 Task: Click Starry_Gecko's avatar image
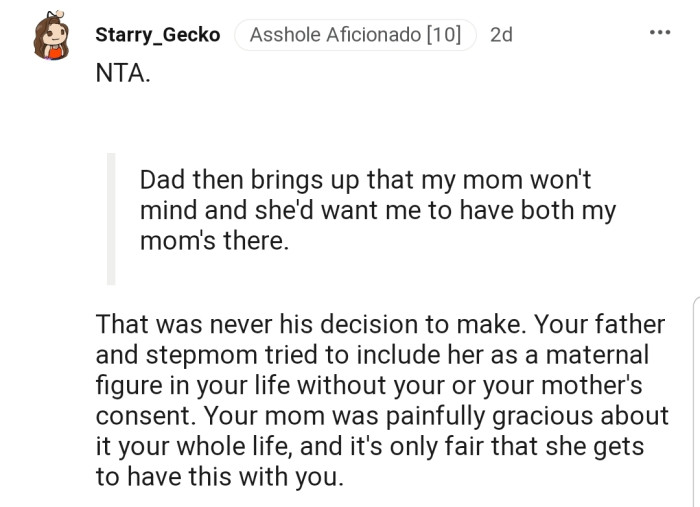click(52, 36)
